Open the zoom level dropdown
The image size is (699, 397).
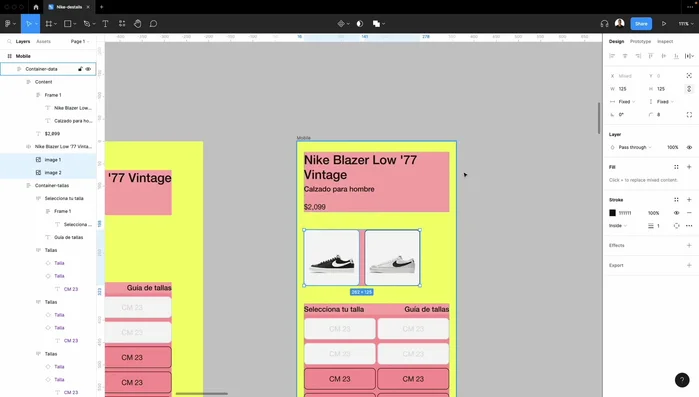[x=686, y=24]
